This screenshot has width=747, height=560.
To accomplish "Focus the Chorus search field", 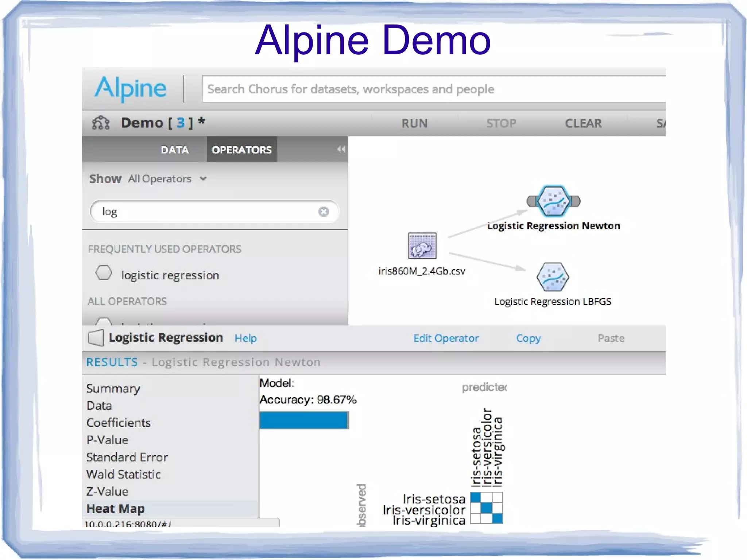I will (x=434, y=89).
